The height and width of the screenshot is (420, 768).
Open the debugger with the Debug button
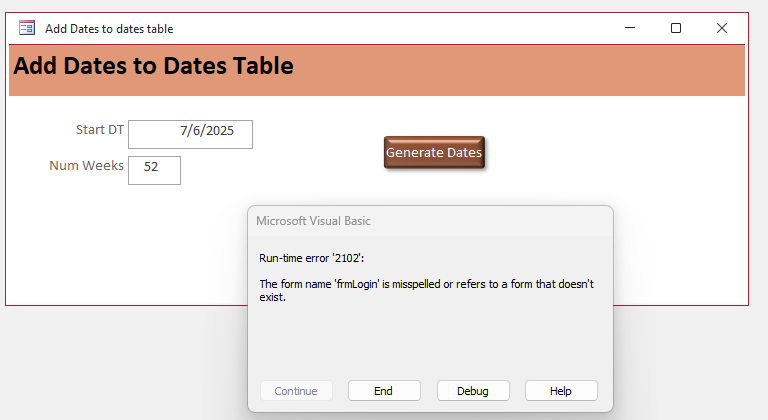tap(473, 391)
